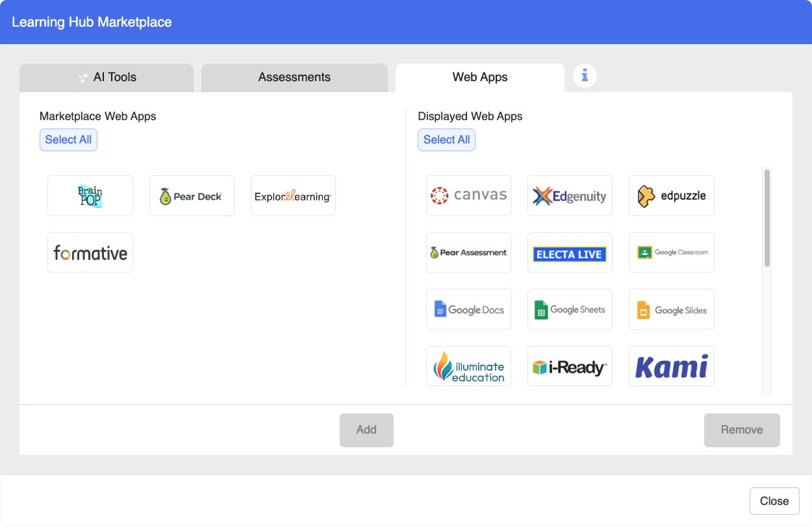This screenshot has width=812, height=527.
Task: Click Select All under Displayed Web Apps
Action: (x=447, y=140)
